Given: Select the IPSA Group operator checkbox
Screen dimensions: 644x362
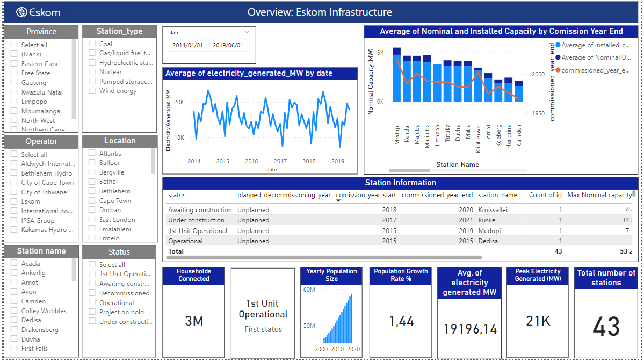Looking at the screenshot, I should 15,220.
